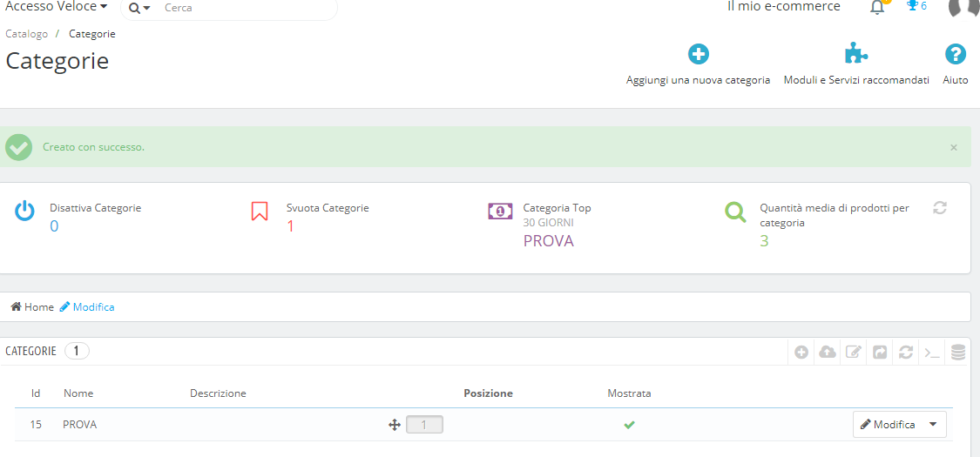
Task: Click the Home icon in the category breadcrumb
Action: 17,306
